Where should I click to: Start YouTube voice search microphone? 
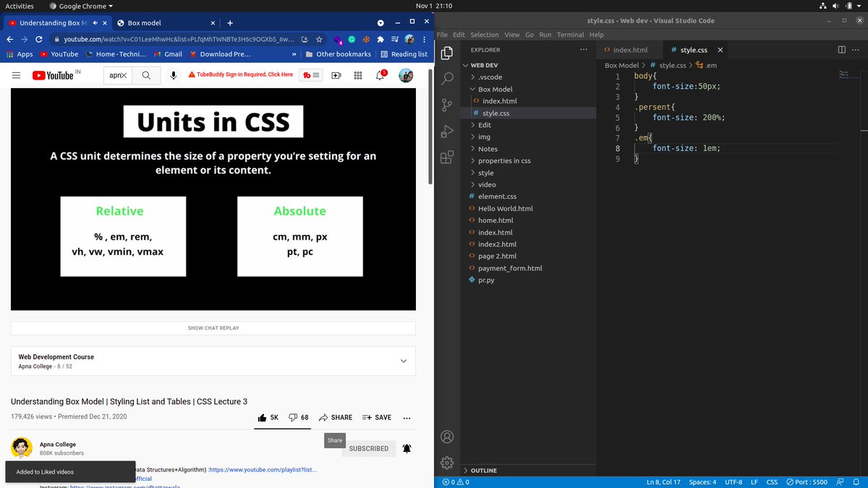click(174, 75)
